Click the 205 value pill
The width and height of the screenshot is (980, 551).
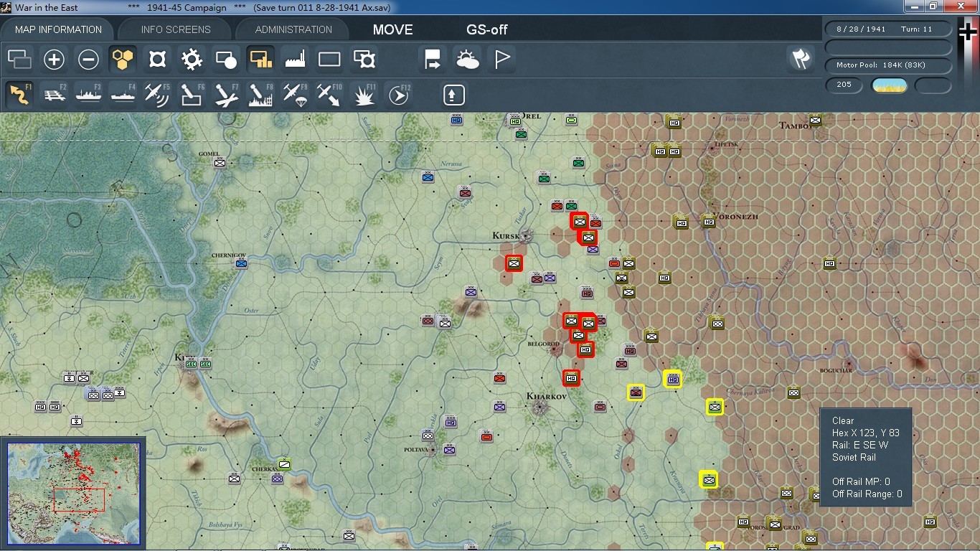pyautogui.click(x=844, y=85)
